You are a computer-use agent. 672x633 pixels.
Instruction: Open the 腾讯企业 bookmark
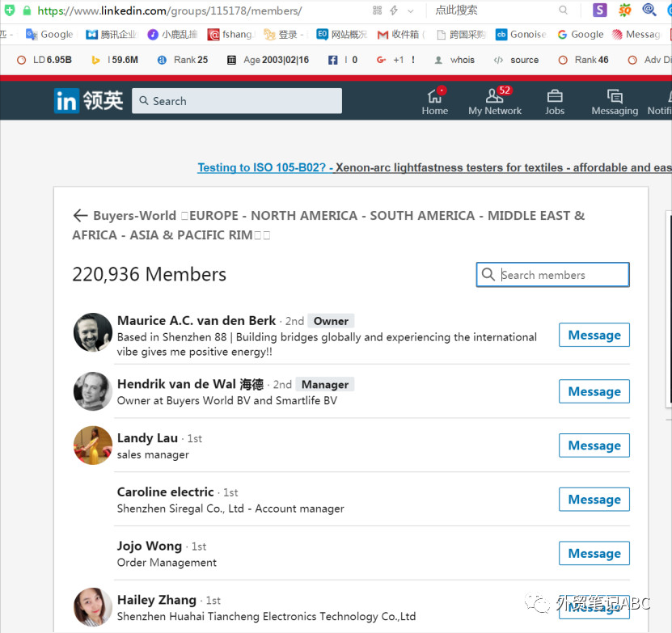coord(112,34)
